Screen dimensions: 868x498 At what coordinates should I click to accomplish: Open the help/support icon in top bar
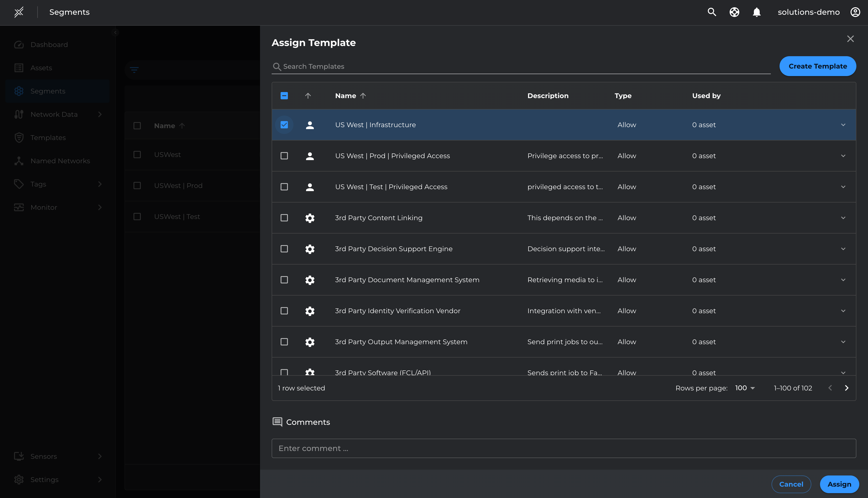coord(734,12)
